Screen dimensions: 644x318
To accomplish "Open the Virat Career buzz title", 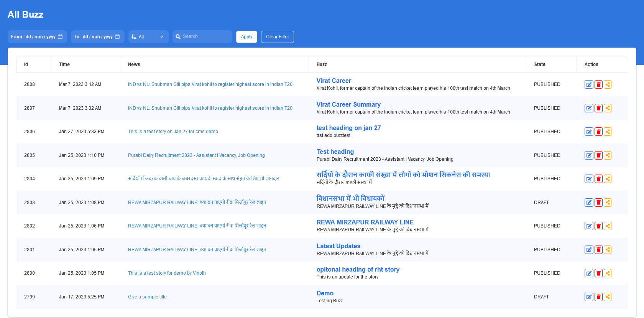I will (x=333, y=81).
